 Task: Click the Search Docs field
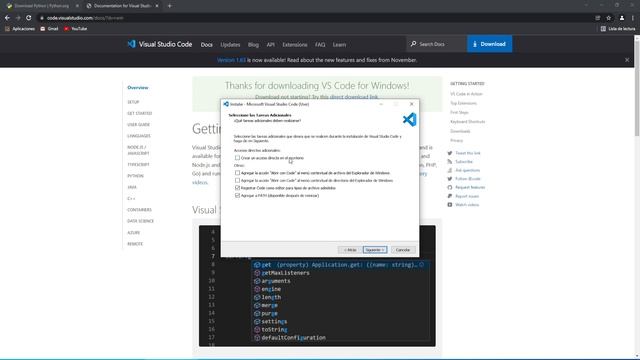pyautogui.click(x=437, y=44)
